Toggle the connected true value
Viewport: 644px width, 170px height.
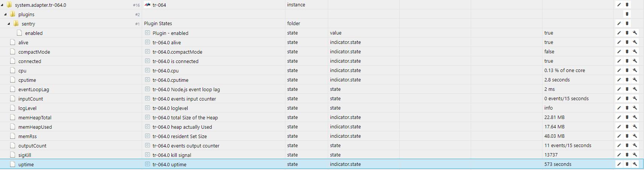(549, 61)
